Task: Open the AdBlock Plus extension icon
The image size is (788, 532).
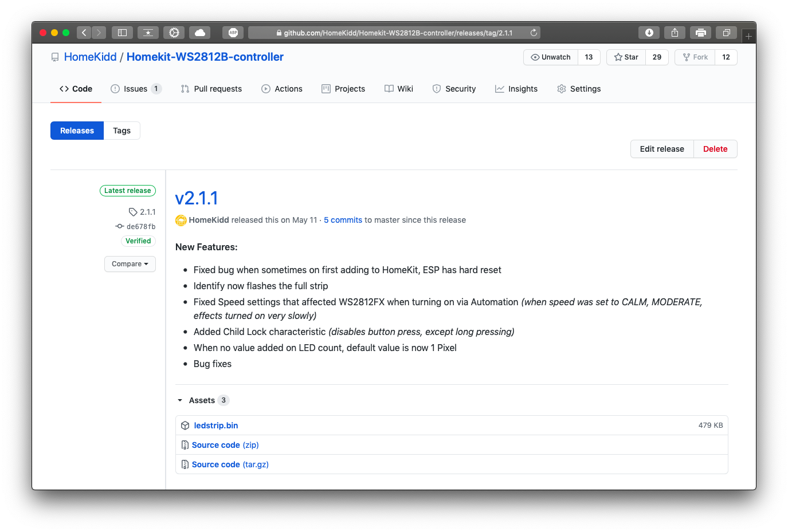Action: (233, 33)
